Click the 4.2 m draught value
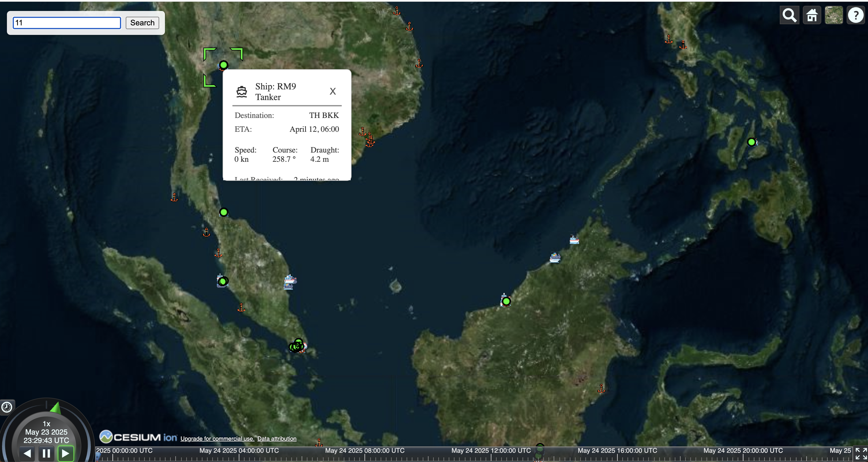This screenshot has height=462, width=868. (x=320, y=159)
